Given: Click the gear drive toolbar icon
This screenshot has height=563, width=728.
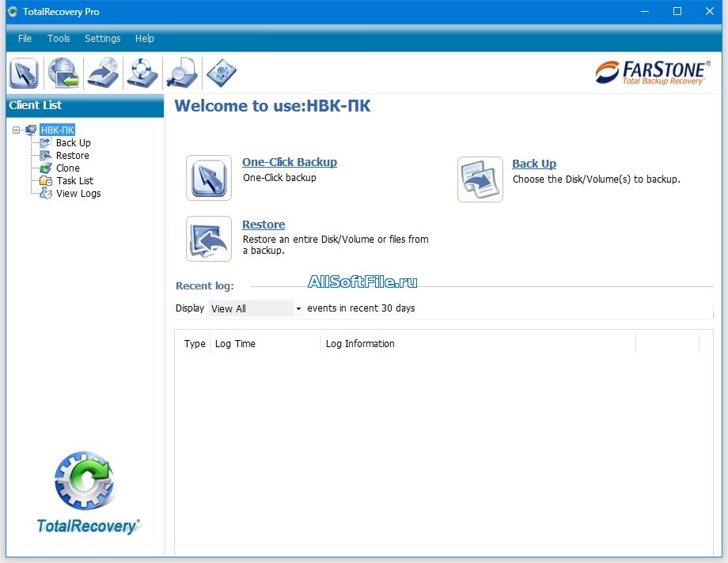Looking at the screenshot, I should (x=222, y=74).
